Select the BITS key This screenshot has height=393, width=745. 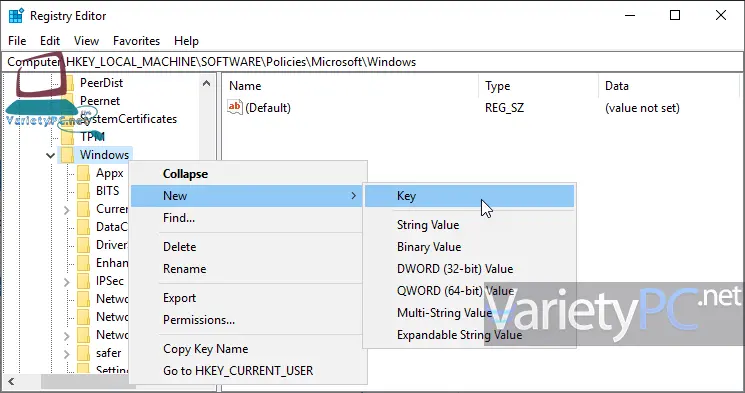tap(107, 191)
